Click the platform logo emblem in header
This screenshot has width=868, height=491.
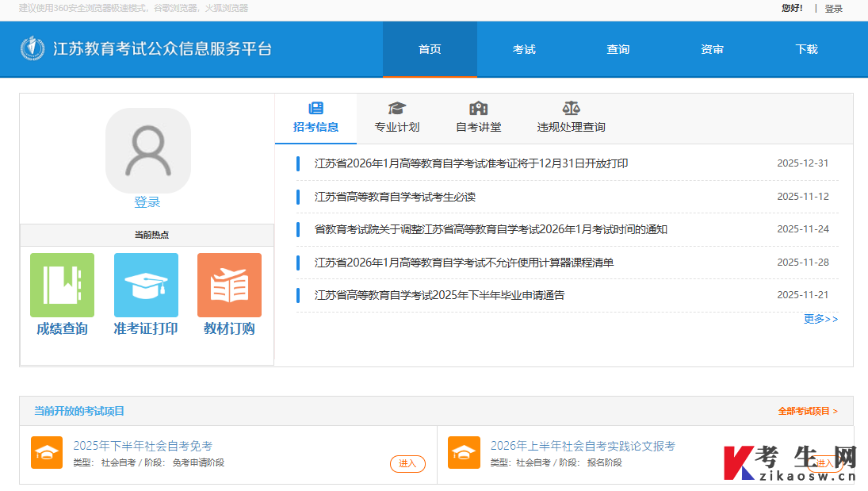[x=33, y=48]
